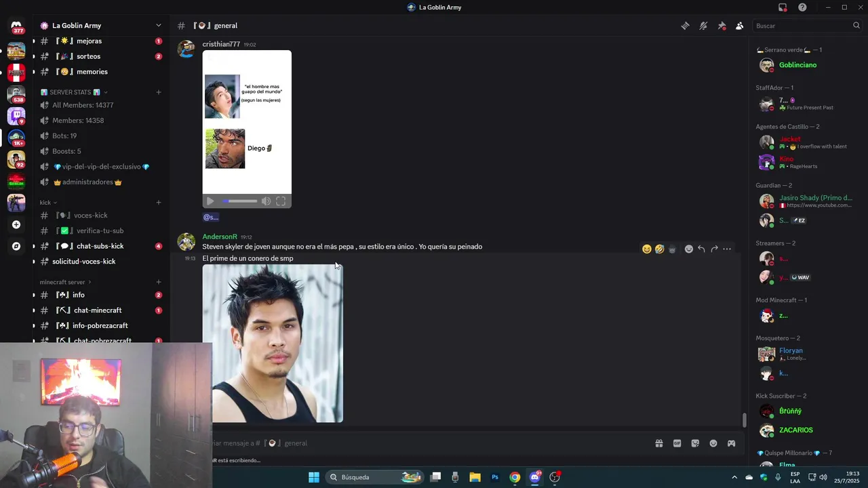Open more message options ellipsis

[727, 249]
